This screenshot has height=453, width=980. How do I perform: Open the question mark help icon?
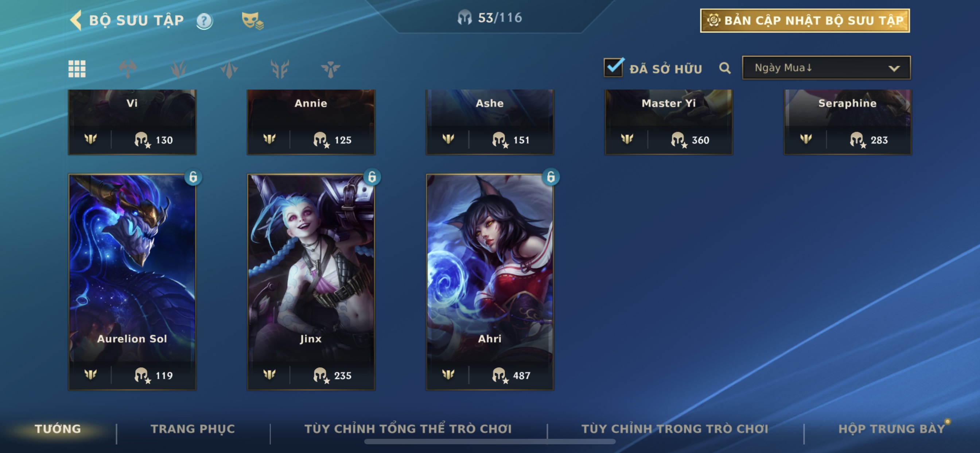[204, 21]
